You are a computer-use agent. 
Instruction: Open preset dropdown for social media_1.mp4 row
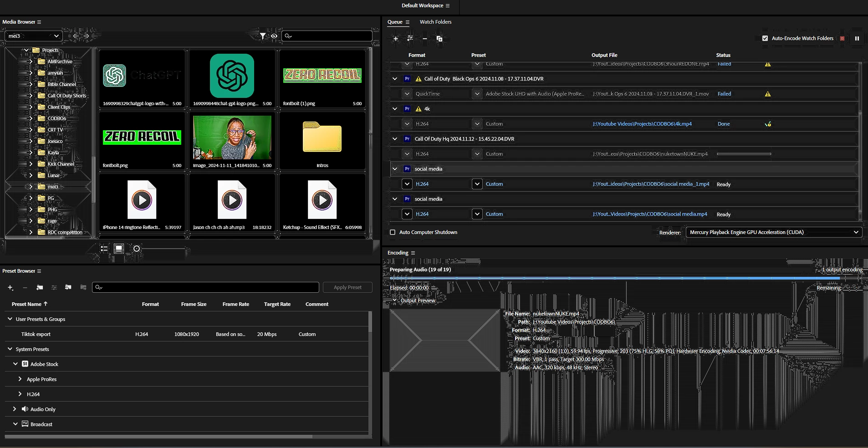click(477, 184)
